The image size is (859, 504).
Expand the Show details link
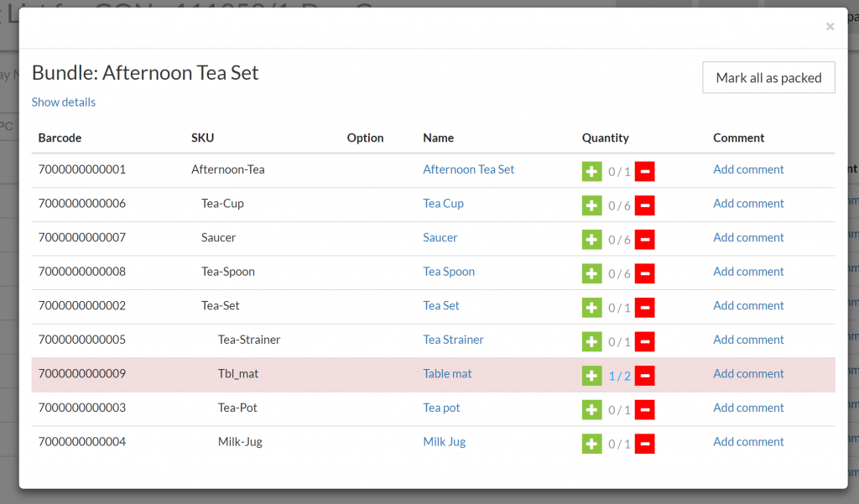pos(64,102)
